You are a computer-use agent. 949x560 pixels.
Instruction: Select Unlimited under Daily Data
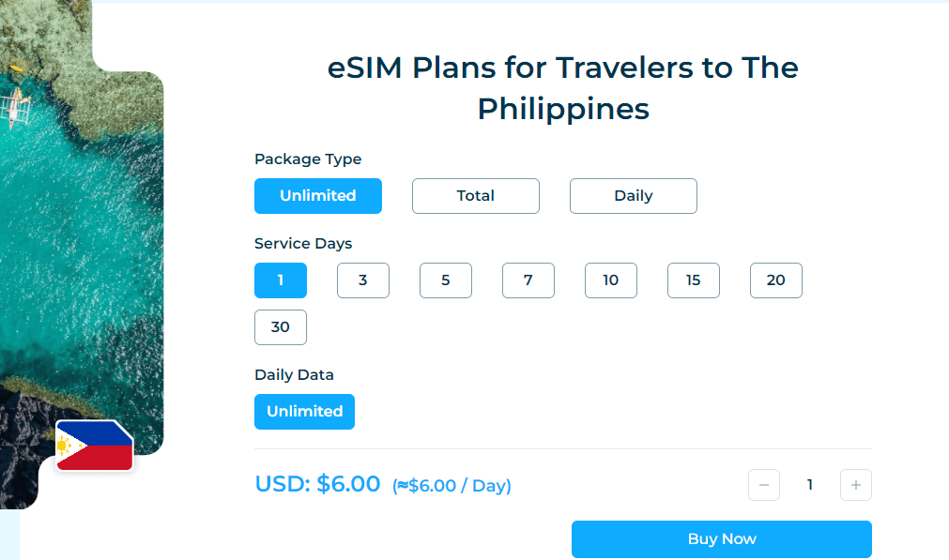click(x=304, y=412)
